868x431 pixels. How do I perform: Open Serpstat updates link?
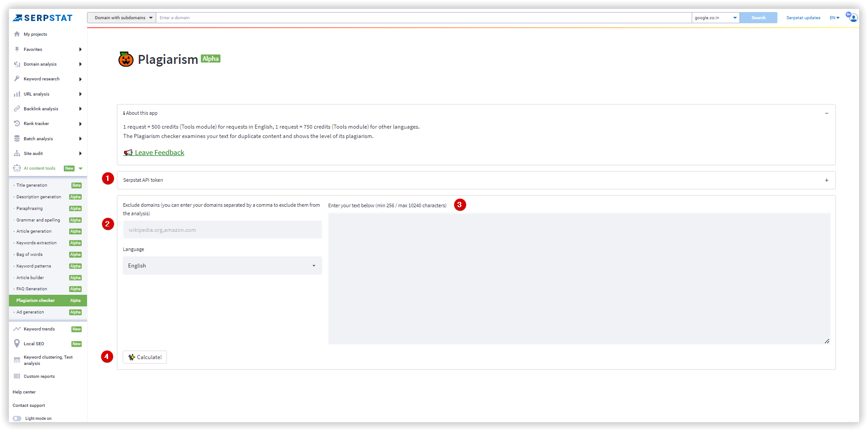pos(803,18)
